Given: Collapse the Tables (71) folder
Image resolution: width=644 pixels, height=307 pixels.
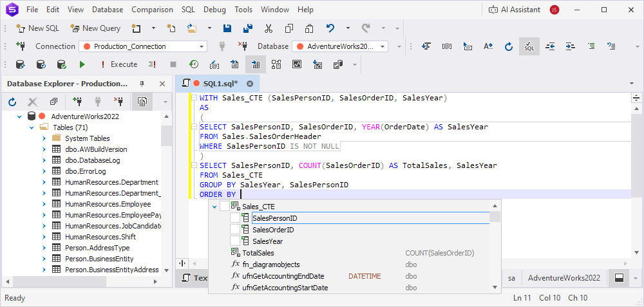Looking at the screenshot, I should click(x=32, y=127).
